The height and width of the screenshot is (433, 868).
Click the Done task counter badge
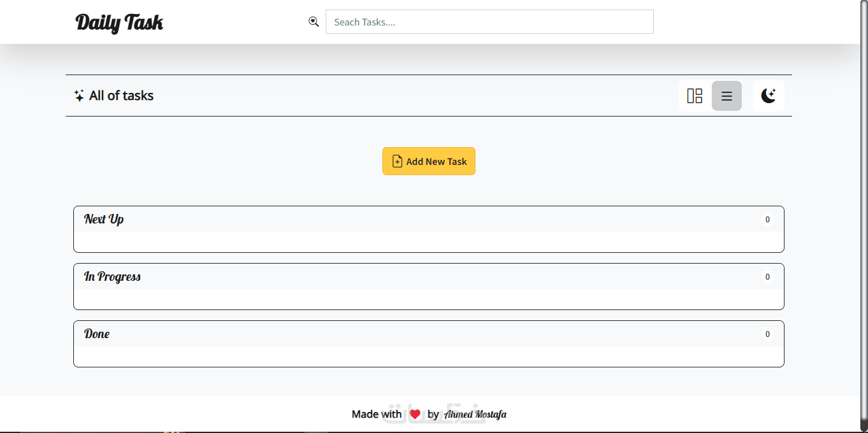(767, 334)
